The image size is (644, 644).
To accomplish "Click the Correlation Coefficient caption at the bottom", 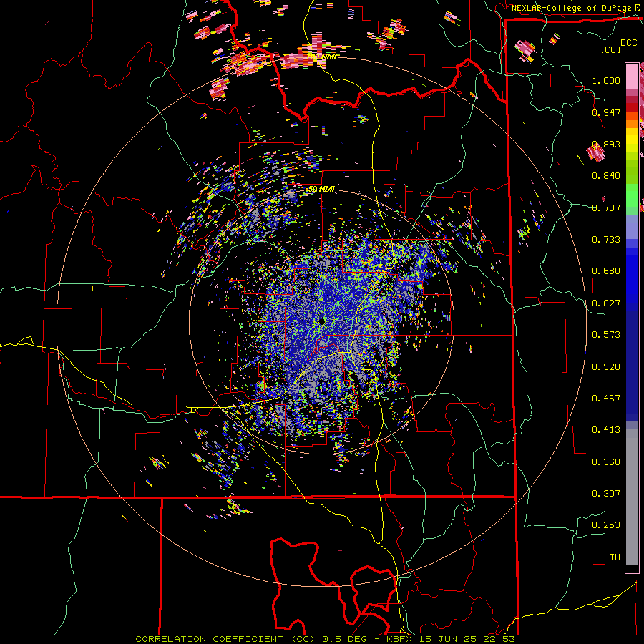I will click(x=326, y=639).
